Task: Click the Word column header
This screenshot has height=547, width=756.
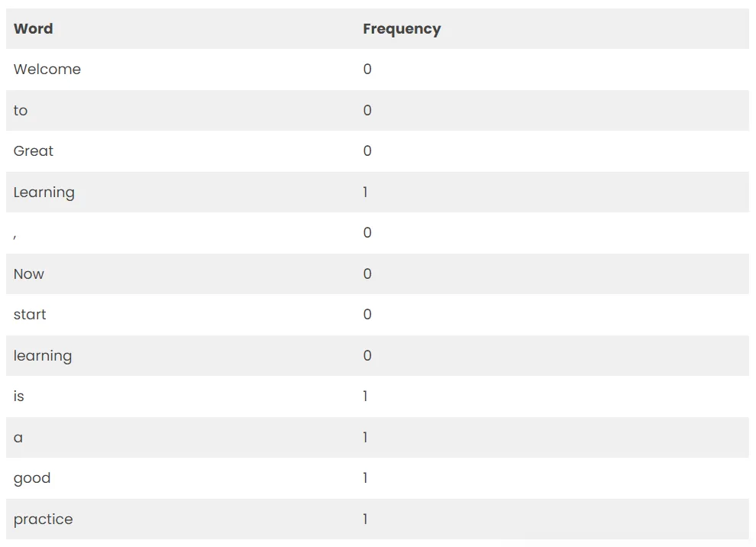Action: coord(34,29)
